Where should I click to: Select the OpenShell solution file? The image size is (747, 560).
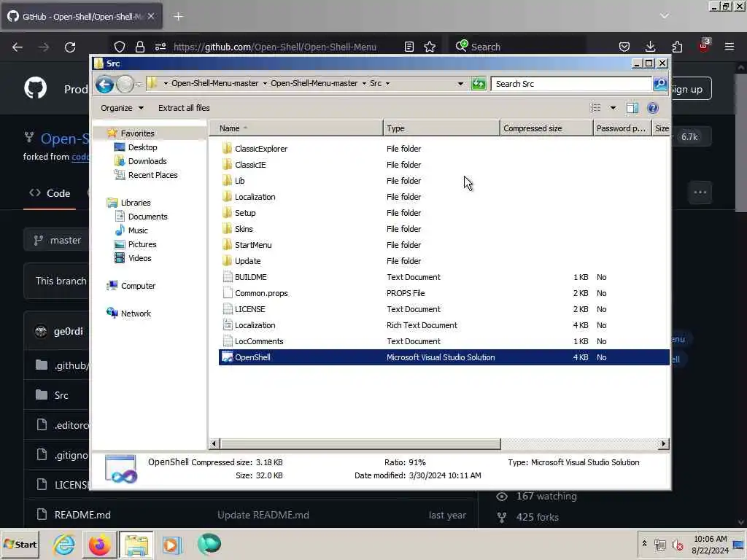[444, 357]
